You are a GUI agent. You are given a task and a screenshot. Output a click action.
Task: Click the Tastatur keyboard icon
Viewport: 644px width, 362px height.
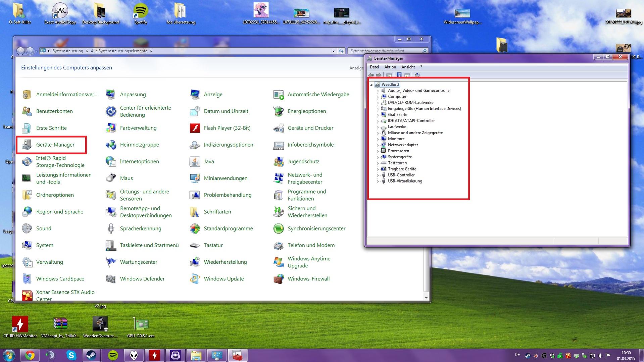pyautogui.click(x=195, y=245)
